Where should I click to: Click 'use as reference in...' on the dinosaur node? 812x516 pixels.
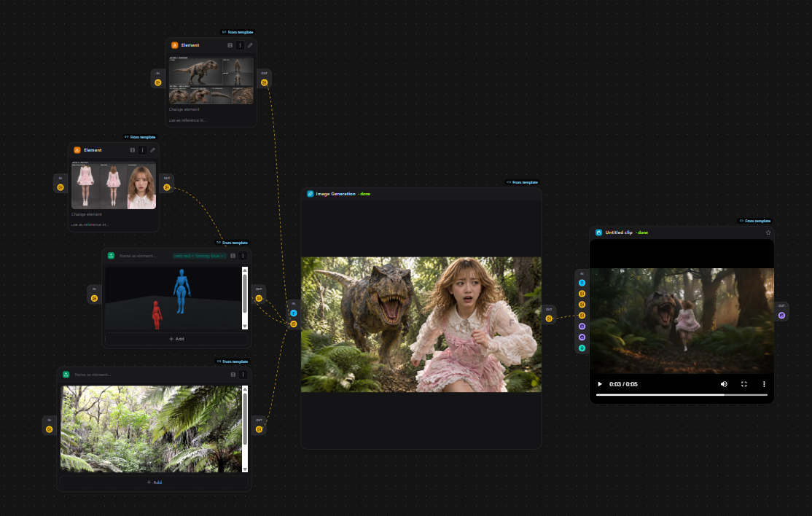pos(187,120)
